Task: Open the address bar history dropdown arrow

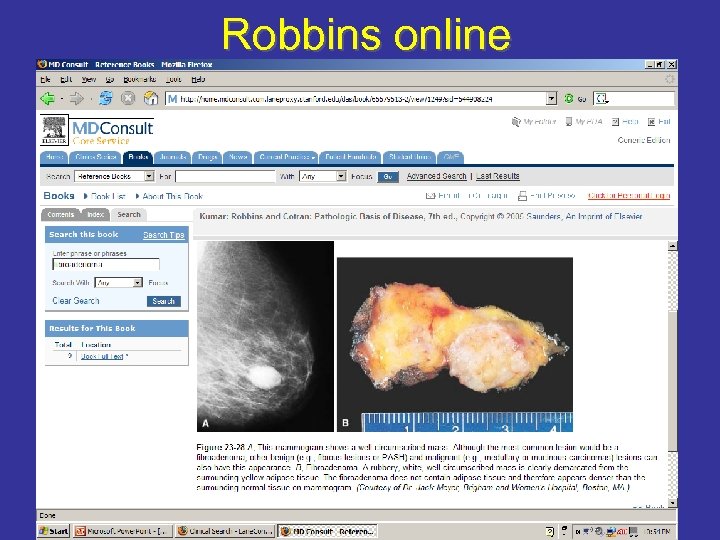Action: click(x=551, y=98)
